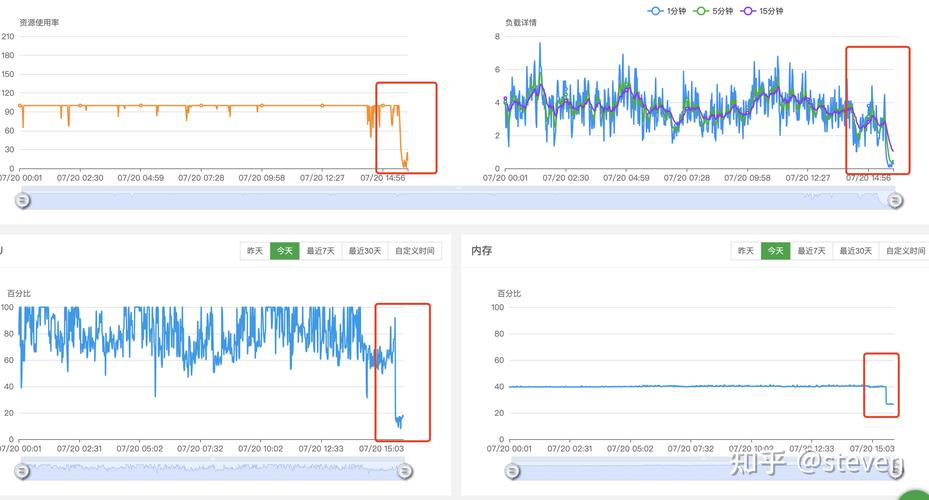
Task: Click 百分比 label above the lower-left chart
Action: (19, 293)
